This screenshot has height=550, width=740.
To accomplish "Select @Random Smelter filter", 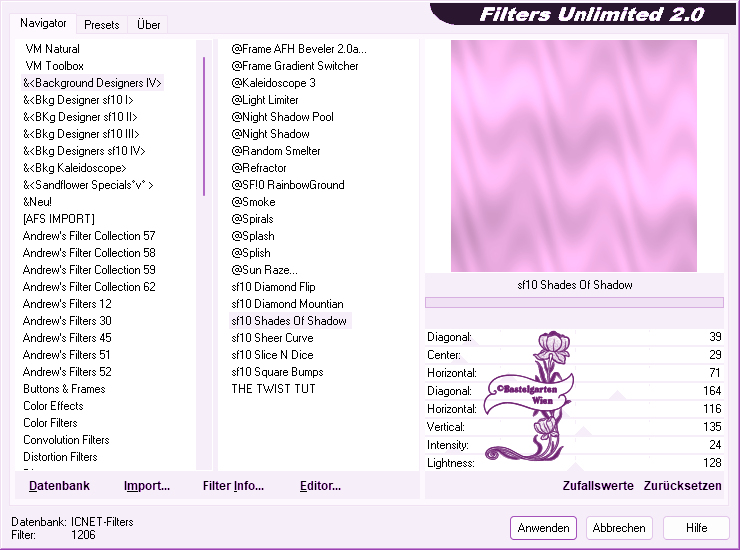I will click(x=276, y=151).
